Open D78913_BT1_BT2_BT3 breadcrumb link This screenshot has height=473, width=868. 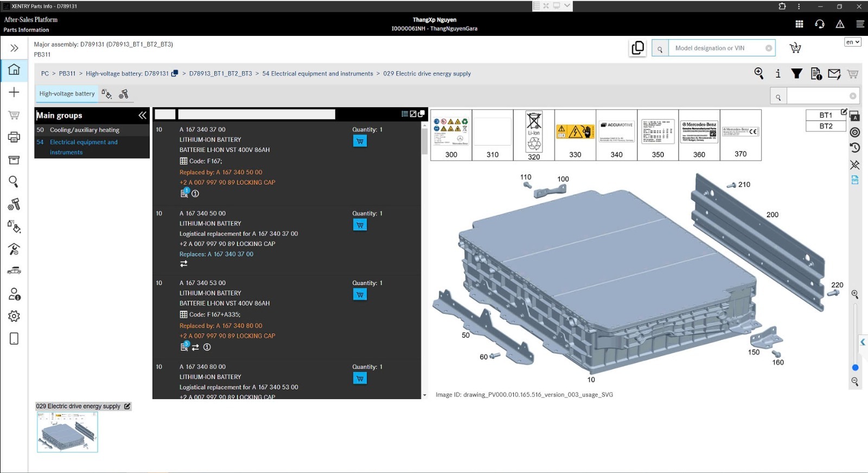click(x=220, y=73)
